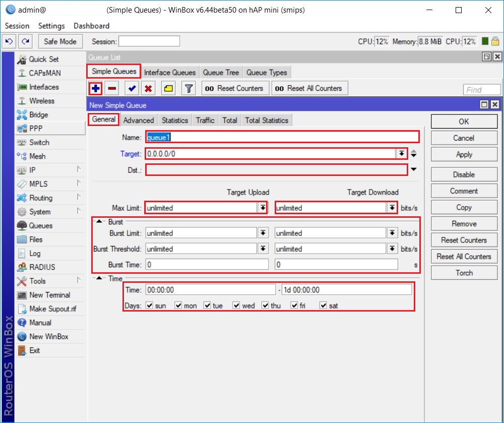
Task: Open the filter funnel icon in Queue List
Action: click(x=188, y=88)
